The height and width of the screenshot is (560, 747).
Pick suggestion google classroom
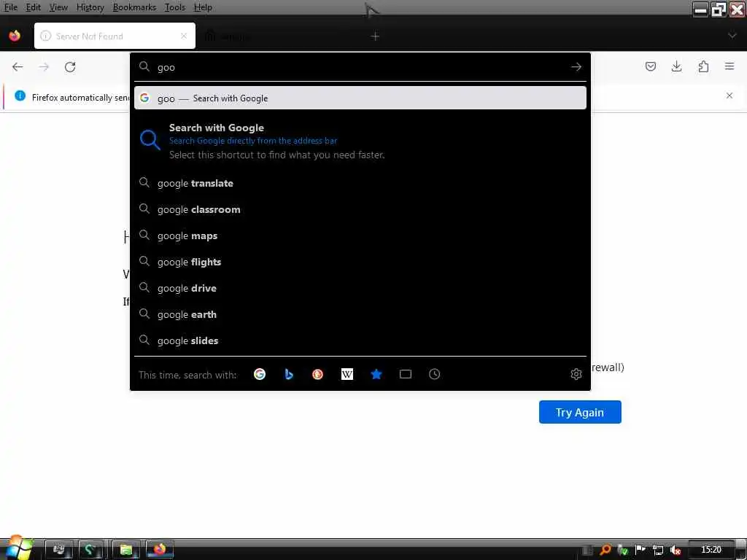coord(360,209)
